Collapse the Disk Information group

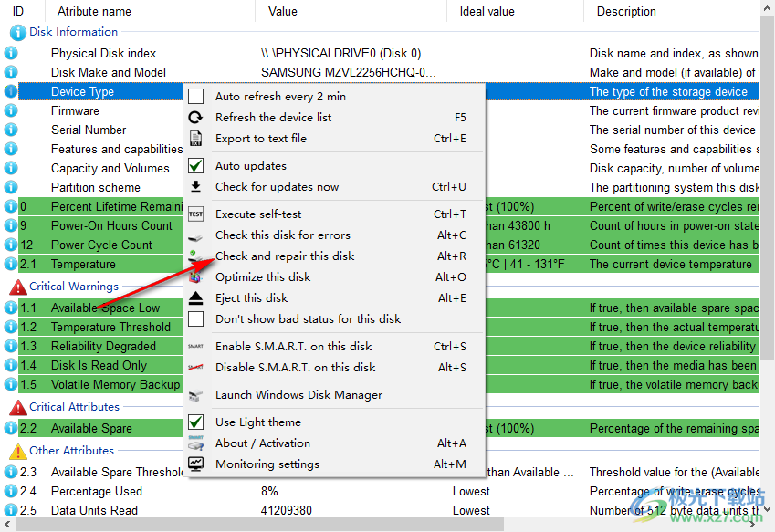[x=17, y=32]
